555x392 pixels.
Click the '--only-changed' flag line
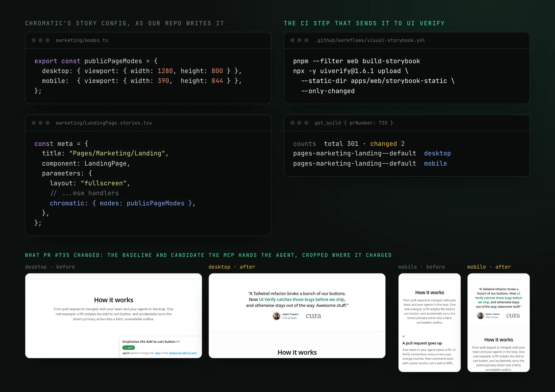(x=328, y=91)
